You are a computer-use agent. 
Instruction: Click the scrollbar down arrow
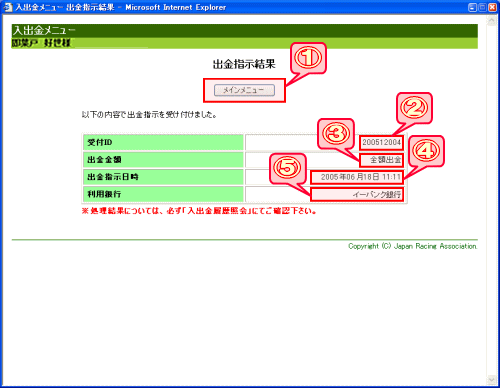click(491, 379)
